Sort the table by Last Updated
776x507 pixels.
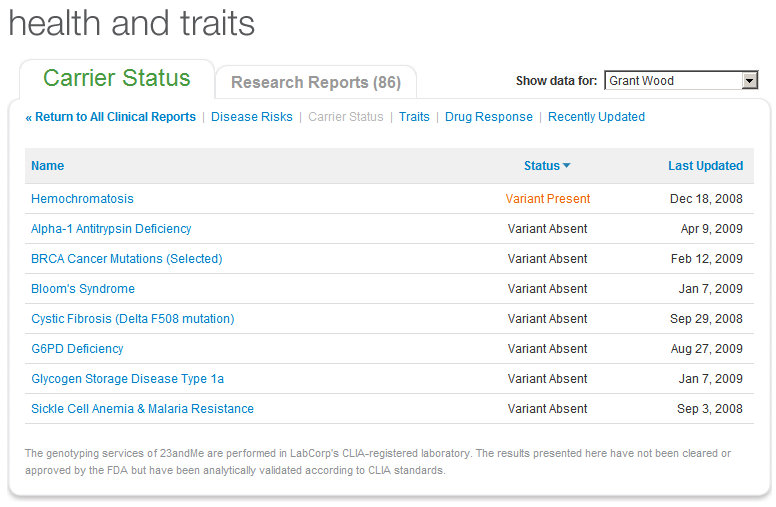tap(705, 165)
